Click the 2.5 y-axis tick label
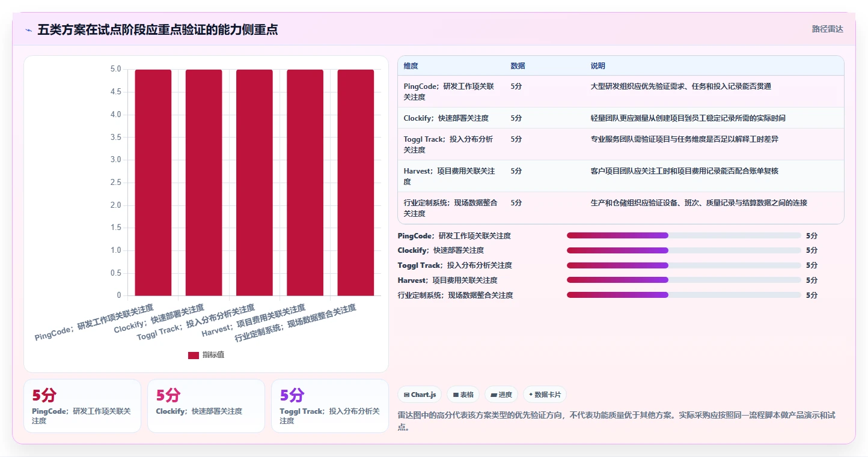Viewport: 868px width, 457px height. point(115,183)
